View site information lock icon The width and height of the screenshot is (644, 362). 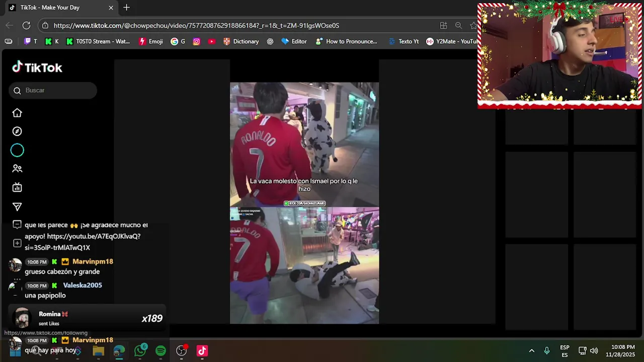(x=45, y=25)
